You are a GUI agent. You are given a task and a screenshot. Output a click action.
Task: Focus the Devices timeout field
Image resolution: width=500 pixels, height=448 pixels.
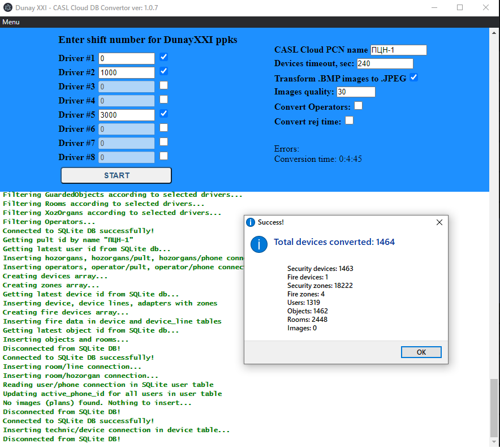point(385,64)
